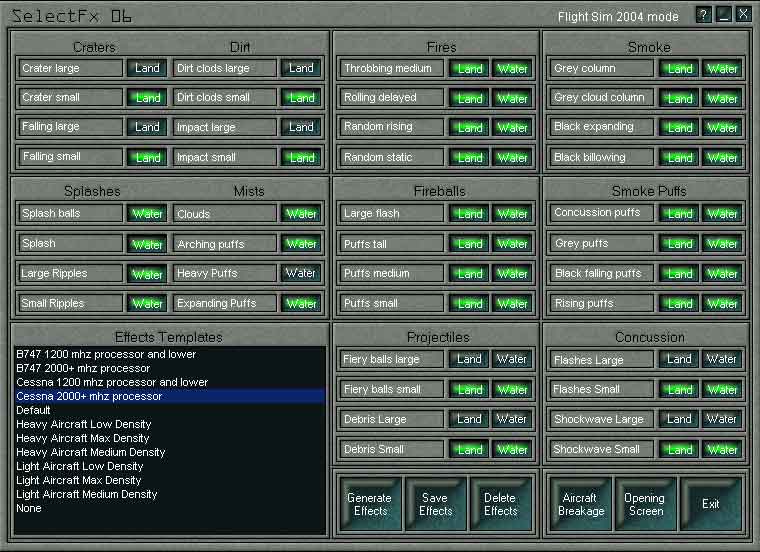This screenshot has height=552, width=760.
Task: Toggle Water for Shockwave Small
Action: pos(722,449)
